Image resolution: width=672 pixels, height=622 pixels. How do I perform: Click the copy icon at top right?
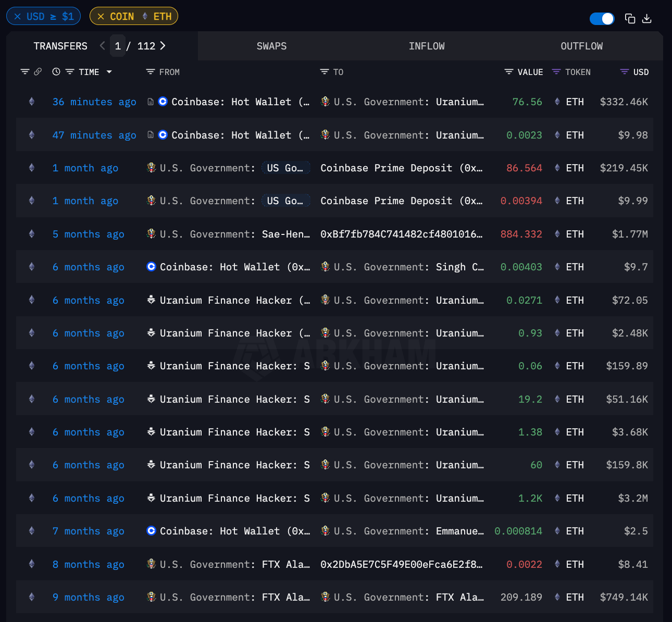pyautogui.click(x=630, y=19)
